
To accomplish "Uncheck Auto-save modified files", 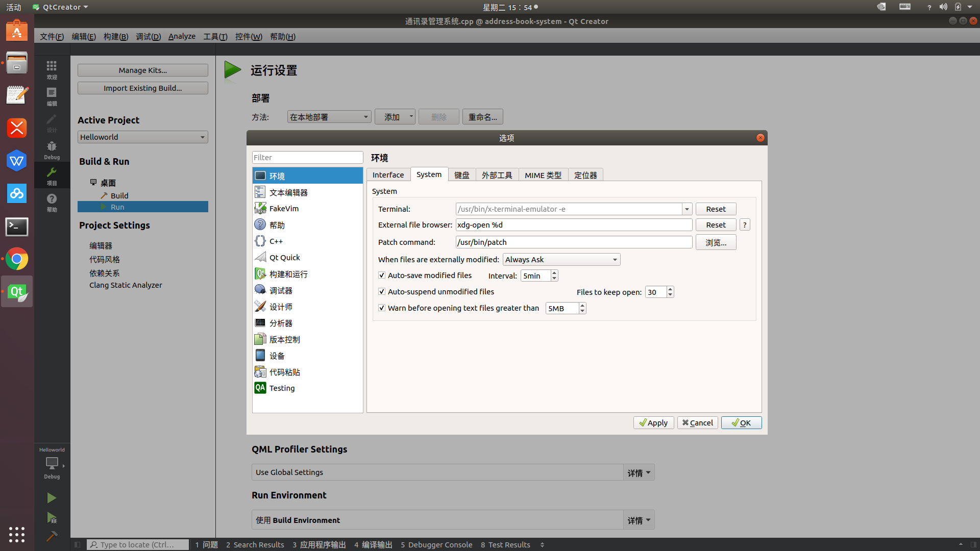I will coord(382,275).
